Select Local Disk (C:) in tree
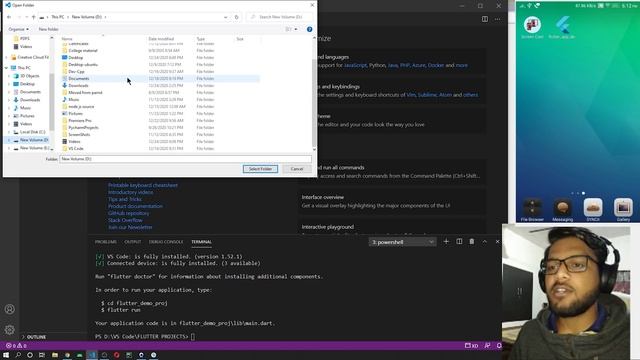 coord(29,132)
